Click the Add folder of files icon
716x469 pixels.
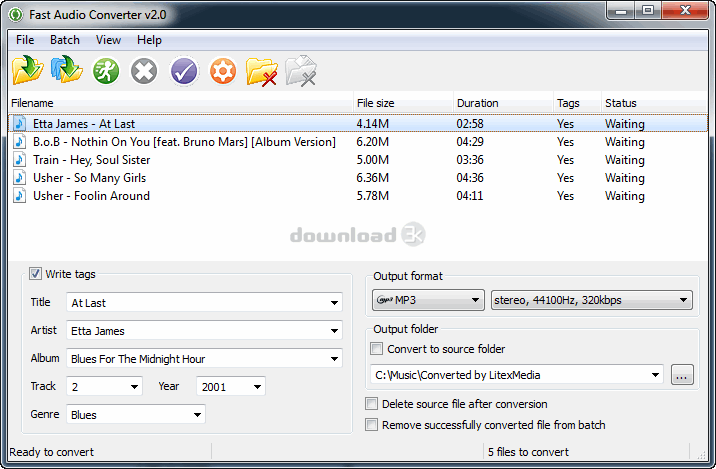(x=67, y=70)
